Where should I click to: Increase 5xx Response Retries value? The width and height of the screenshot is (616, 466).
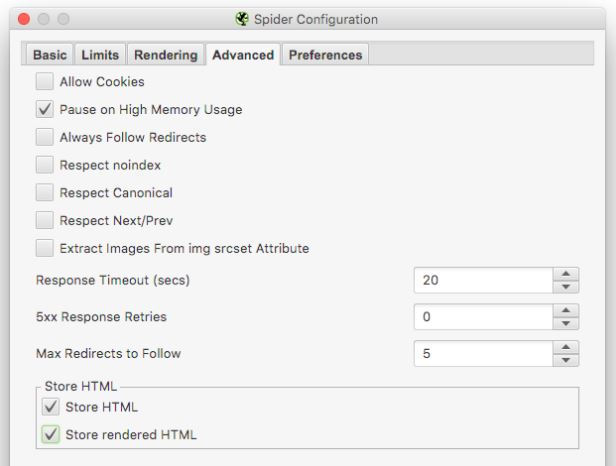(566, 310)
